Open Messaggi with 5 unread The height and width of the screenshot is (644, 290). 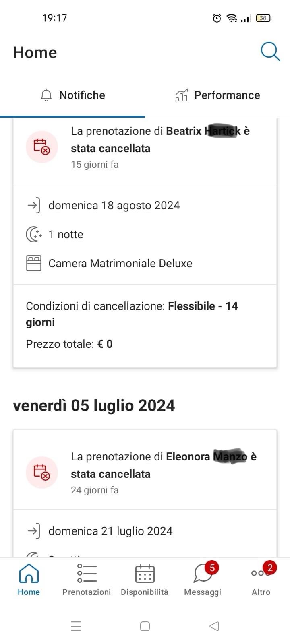[203, 580]
